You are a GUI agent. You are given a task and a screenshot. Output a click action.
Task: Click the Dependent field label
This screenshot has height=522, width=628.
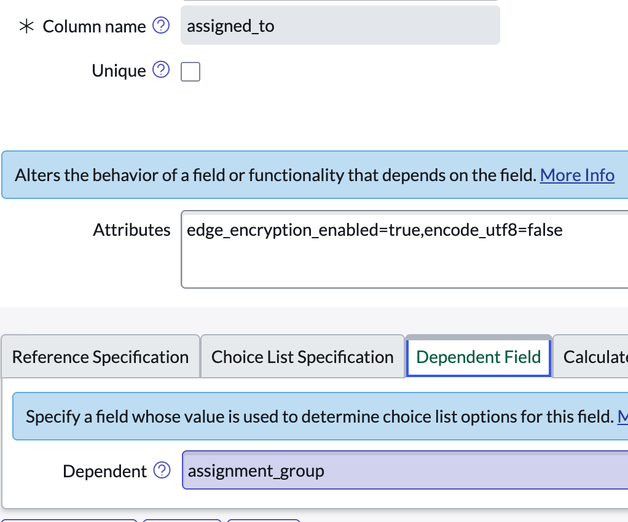click(x=105, y=471)
